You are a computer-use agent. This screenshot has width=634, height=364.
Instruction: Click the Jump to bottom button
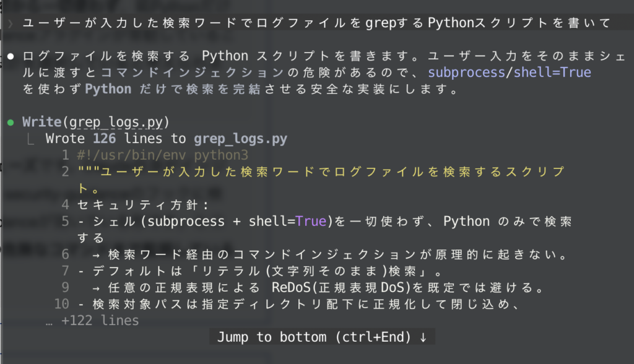322,337
